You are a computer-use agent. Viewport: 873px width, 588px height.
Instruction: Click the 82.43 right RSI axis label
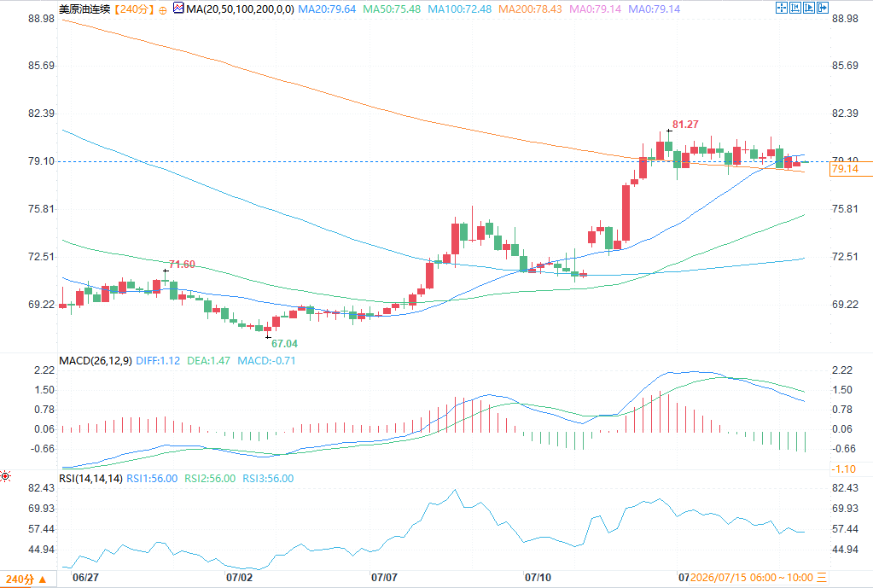[845, 488]
